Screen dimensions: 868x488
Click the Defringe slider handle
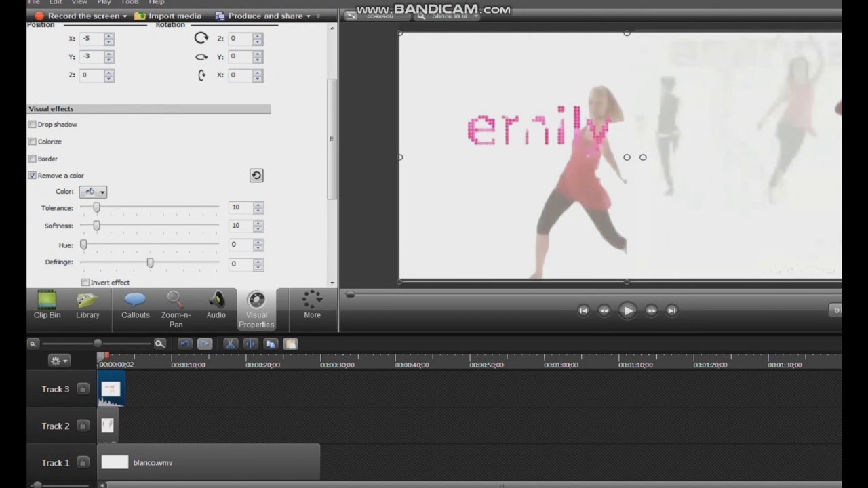click(150, 262)
